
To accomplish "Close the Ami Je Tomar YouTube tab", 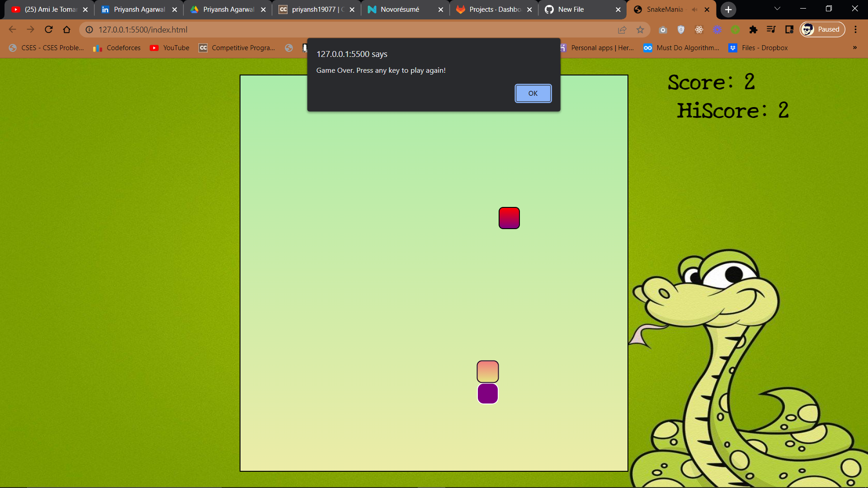I will [x=85, y=9].
